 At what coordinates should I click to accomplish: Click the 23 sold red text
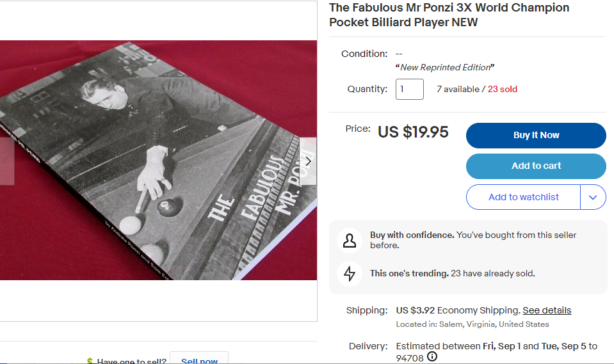(502, 89)
